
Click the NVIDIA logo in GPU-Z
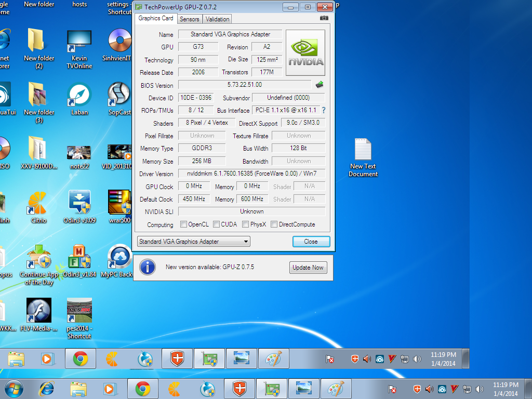coord(305,53)
